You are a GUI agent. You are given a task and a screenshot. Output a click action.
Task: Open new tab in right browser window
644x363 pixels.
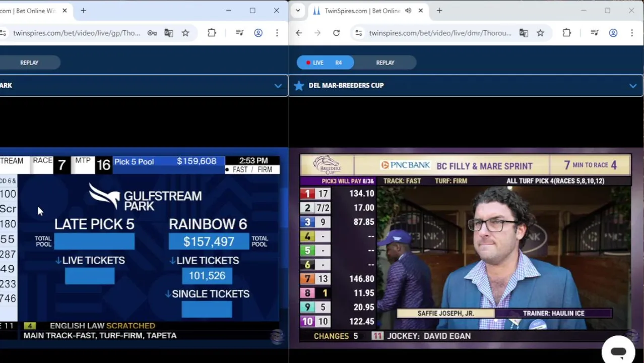439,11
